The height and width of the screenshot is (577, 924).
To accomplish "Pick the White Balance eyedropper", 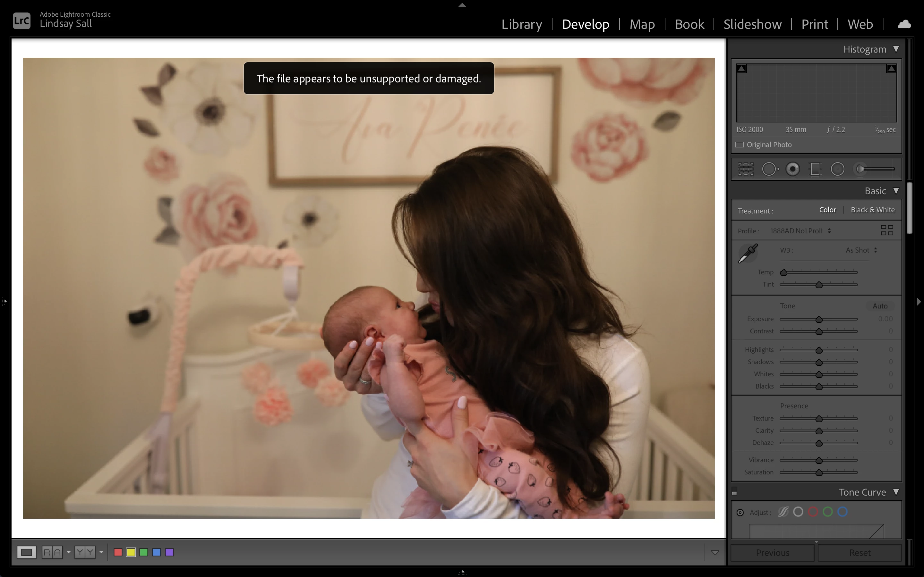I will pyautogui.click(x=748, y=253).
